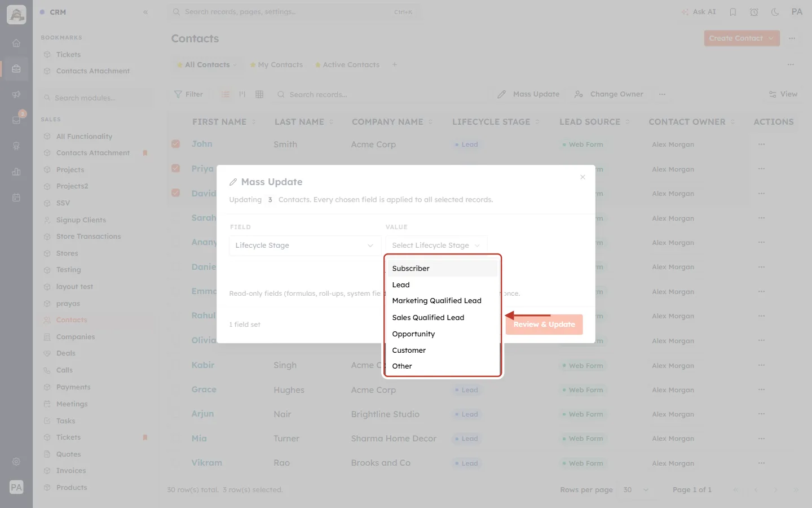
Task: Open Rows per page dropdown
Action: click(636, 490)
